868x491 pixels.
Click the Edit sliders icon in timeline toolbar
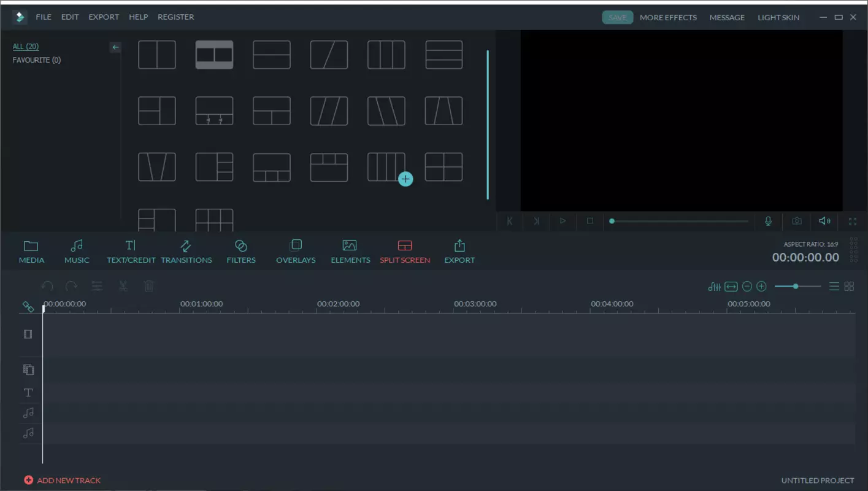97,286
